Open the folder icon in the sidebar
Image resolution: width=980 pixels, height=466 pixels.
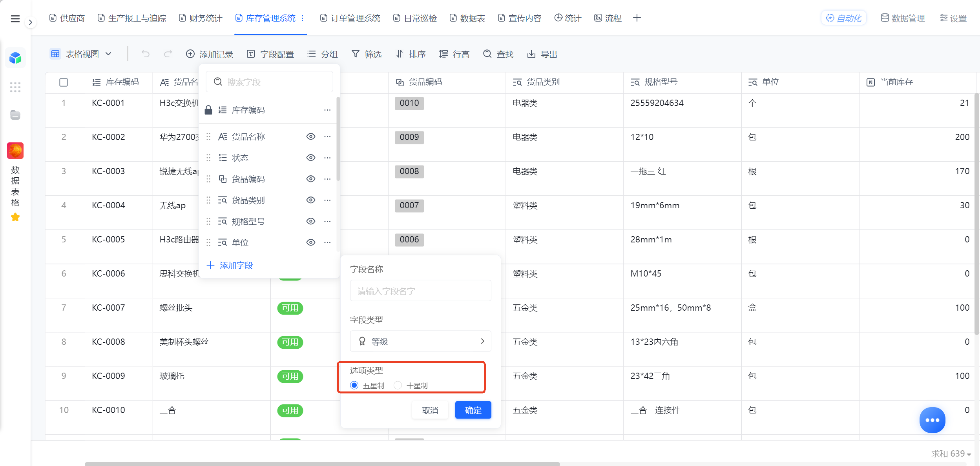pyautogui.click(x=15, y=115)
